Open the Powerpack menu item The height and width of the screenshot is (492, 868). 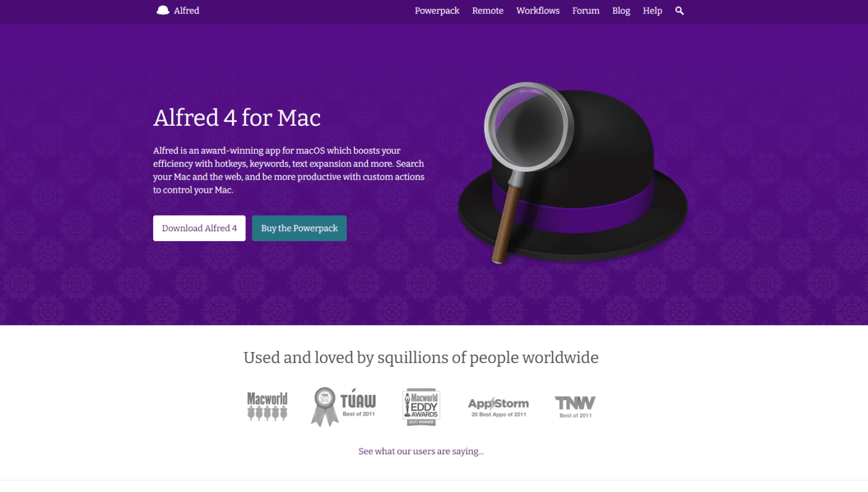[437, 11]
